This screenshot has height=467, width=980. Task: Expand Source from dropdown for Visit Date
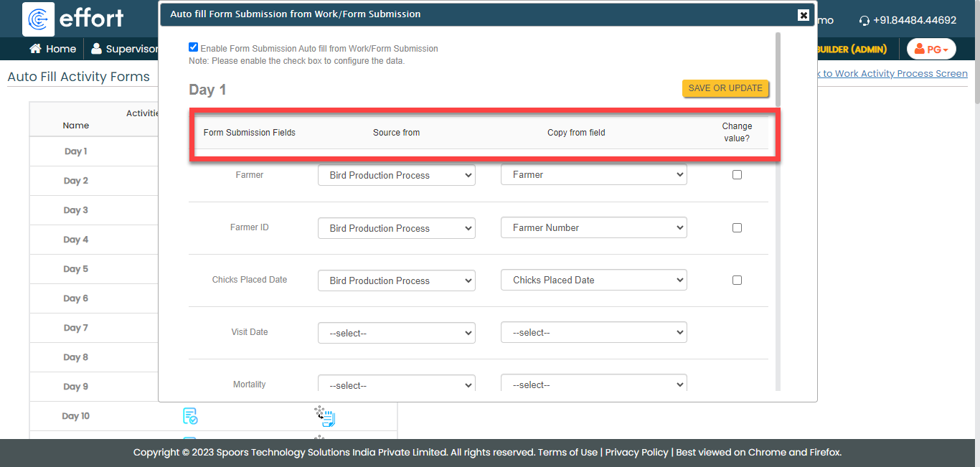click(396, 333)
